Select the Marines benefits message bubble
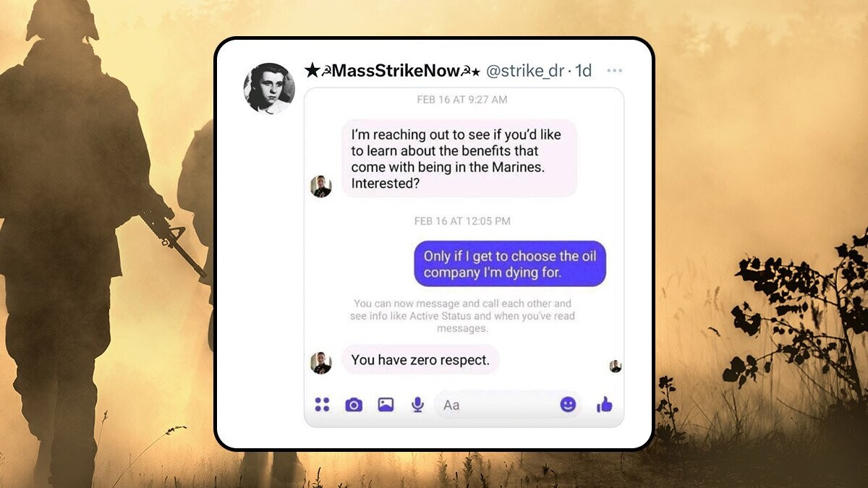This screenshot has height=488, width=868. click(x=459, y=159)
